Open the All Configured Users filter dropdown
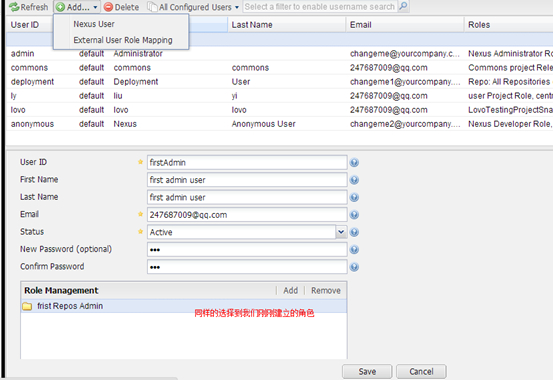This screenshot has height=380, width=553. [x=193, y=7]
